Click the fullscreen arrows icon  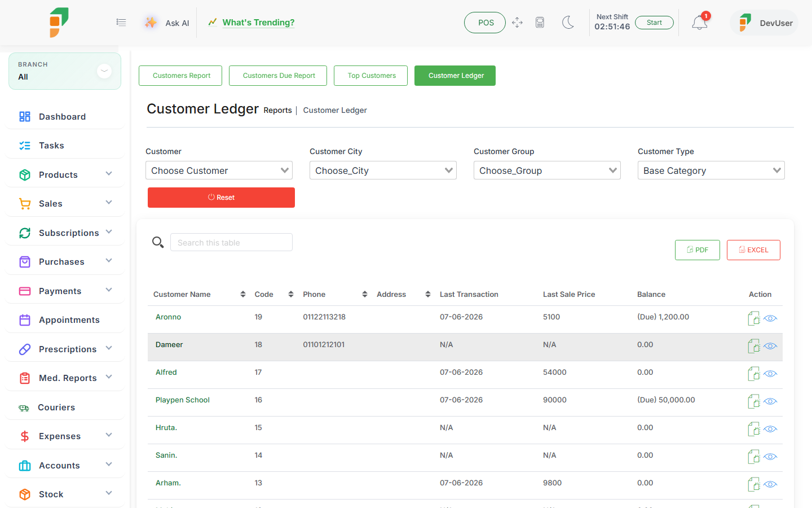click(517, 23)
